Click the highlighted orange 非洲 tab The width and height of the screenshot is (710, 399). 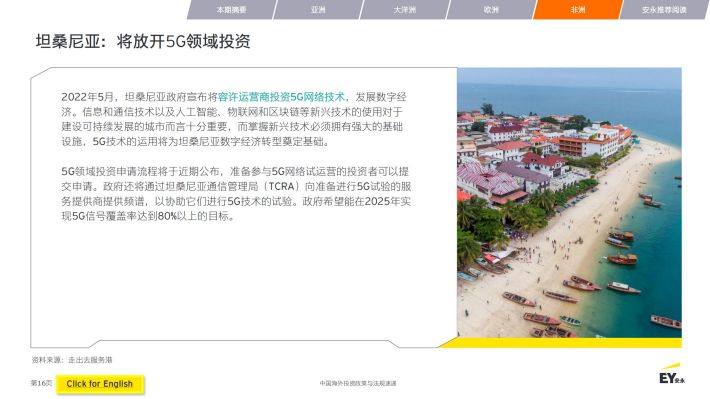click(x=578, y=10)
